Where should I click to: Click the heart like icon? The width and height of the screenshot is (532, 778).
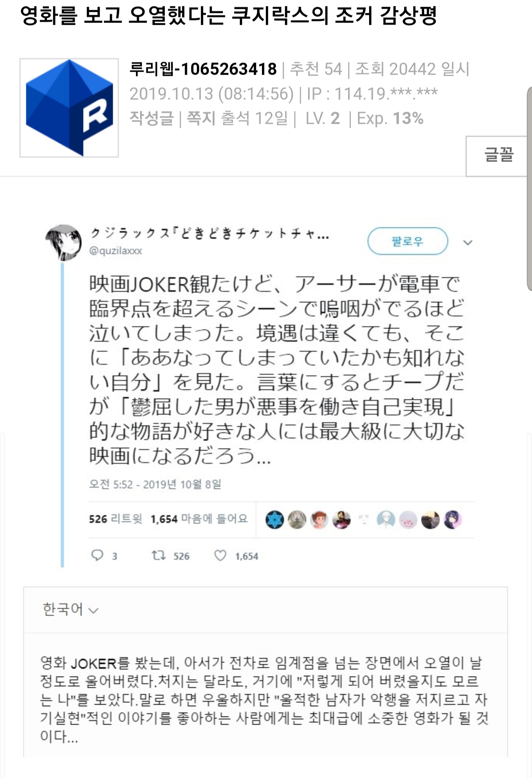click(x=221, y=555)
